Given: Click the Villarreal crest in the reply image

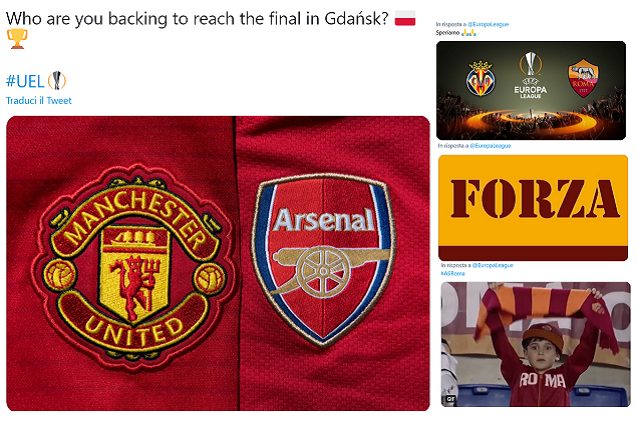Looking at the screenshot, I should click(x=481, y=78).
